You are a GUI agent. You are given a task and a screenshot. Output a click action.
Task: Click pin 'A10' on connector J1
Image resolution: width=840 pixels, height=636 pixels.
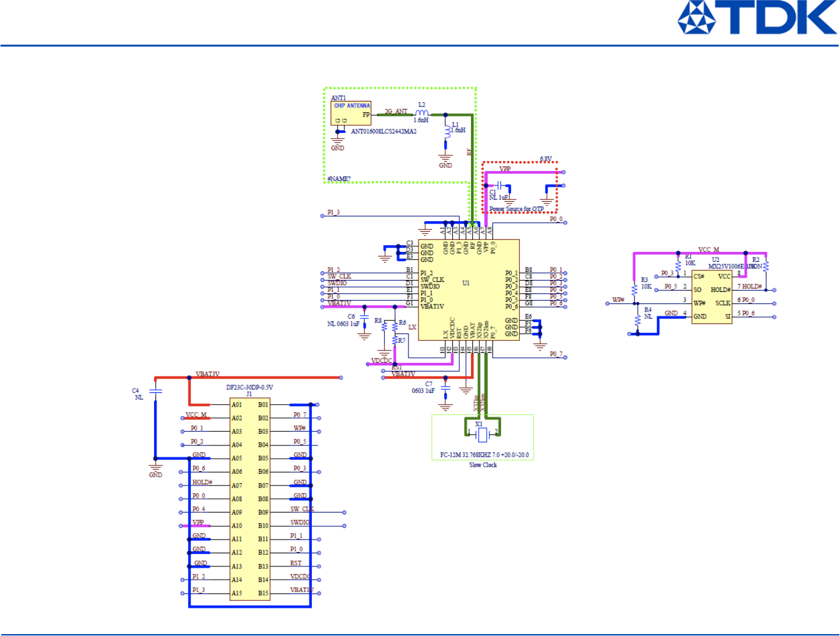click(x=237, y=526)
